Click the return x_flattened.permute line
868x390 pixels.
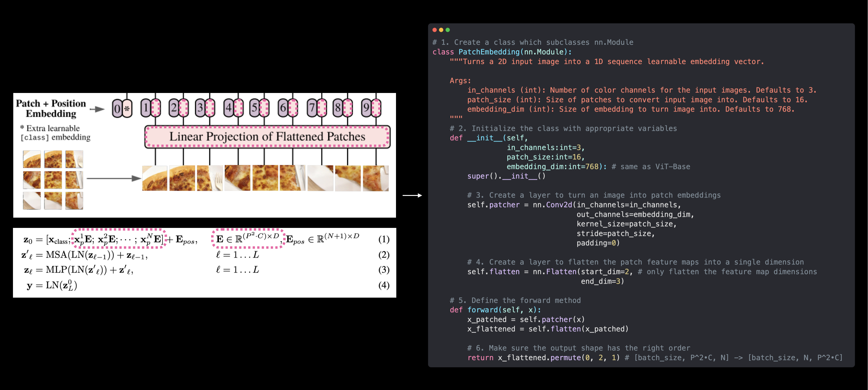coord(543,358)
